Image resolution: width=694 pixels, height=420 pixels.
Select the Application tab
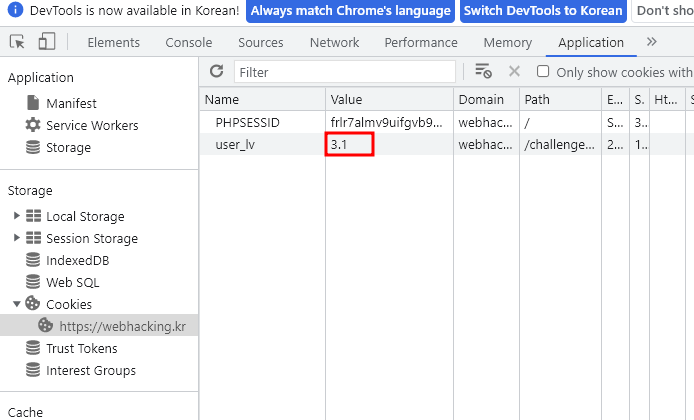pyautogui.click(x=591, y=42)
